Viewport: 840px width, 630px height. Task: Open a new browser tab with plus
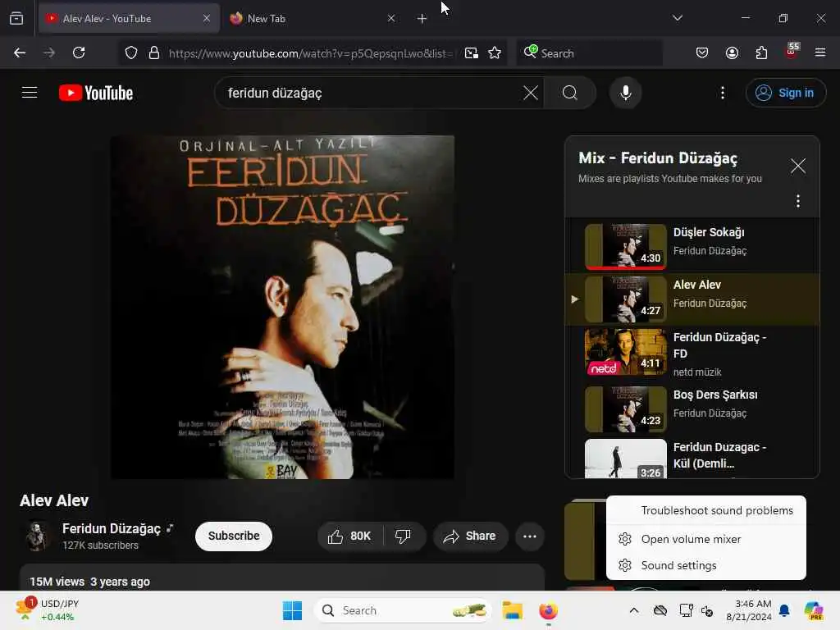click(x=422, y=18)
